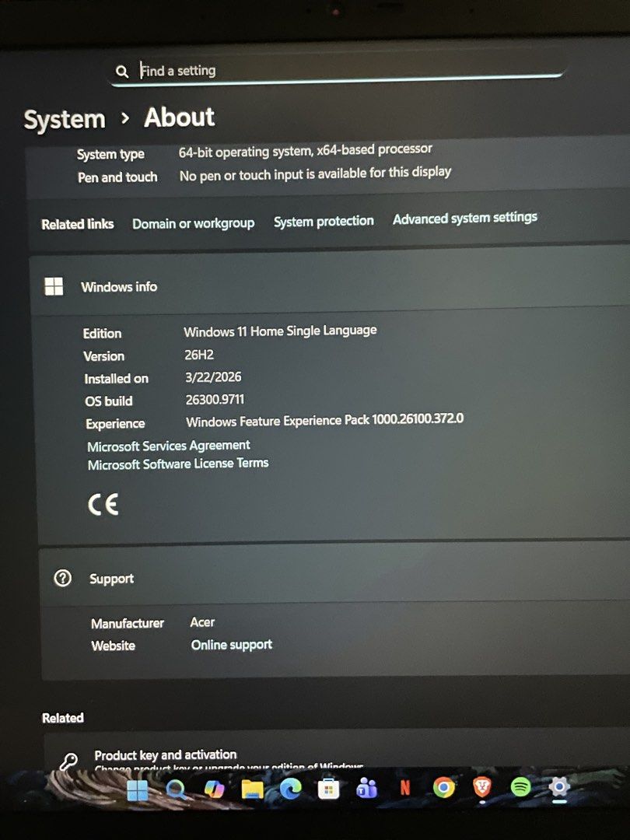The height and width of the screenshot is (840, 630).
Task: Launch Netflix from the taskbar
Action: coord(405,787)
